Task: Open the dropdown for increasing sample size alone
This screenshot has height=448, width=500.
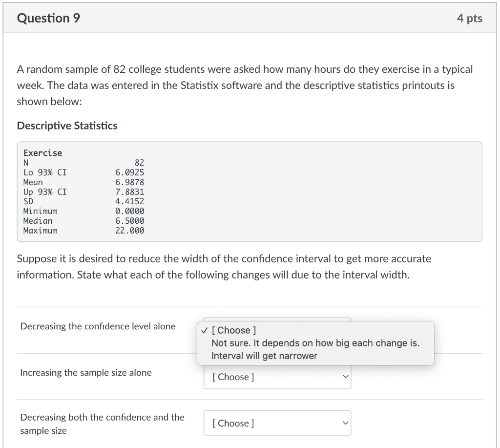Action: point(277,376)
